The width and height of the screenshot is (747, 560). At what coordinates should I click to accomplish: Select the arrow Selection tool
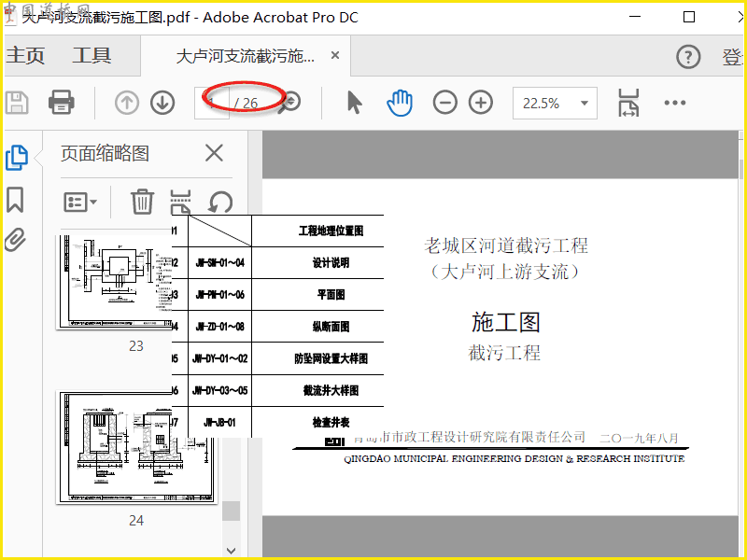(355, 103)
